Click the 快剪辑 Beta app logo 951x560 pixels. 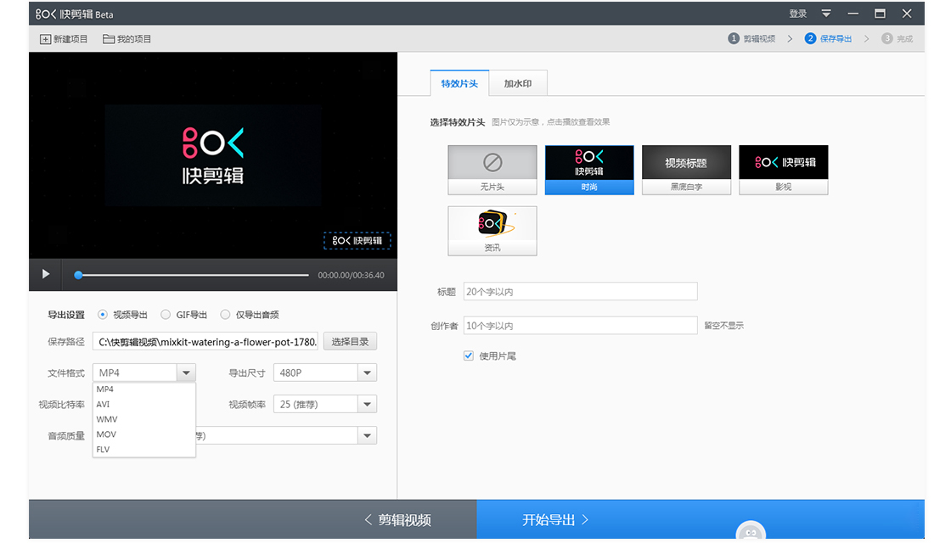(74, 14)
